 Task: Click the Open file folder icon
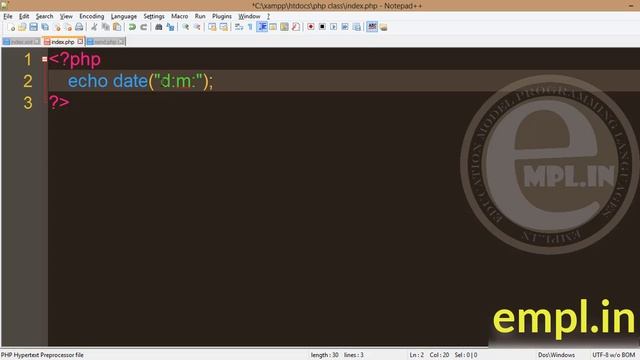coord(22,27)
